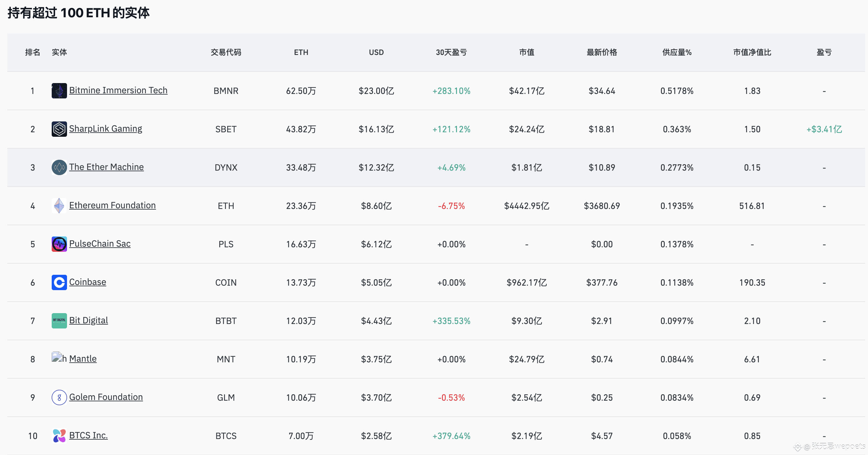
Task: Click the broken Mantle image icon
Action: click(56, 357)
